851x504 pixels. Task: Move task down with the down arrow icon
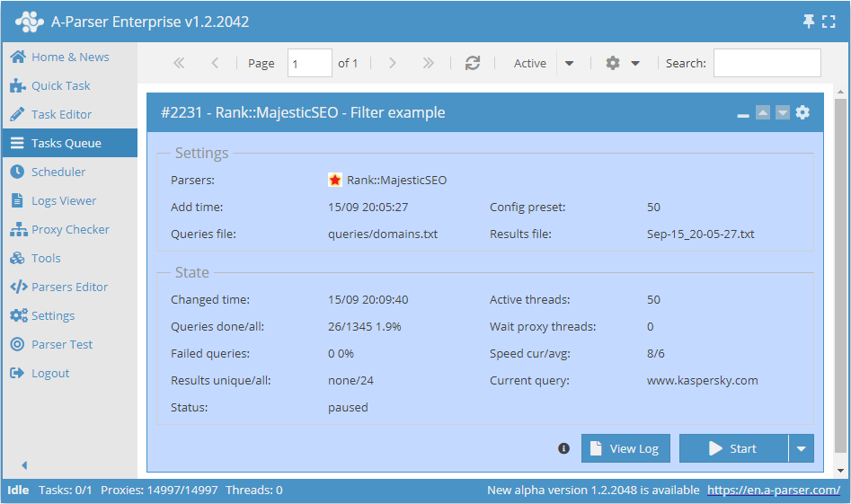[x=783, y=112]
